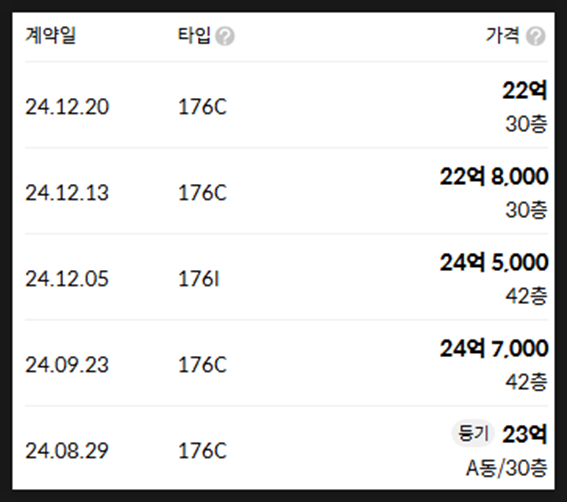This screenshot has height=502, width=567.
Task: Click the 24억 7,000 price
Action: [494, 349]
